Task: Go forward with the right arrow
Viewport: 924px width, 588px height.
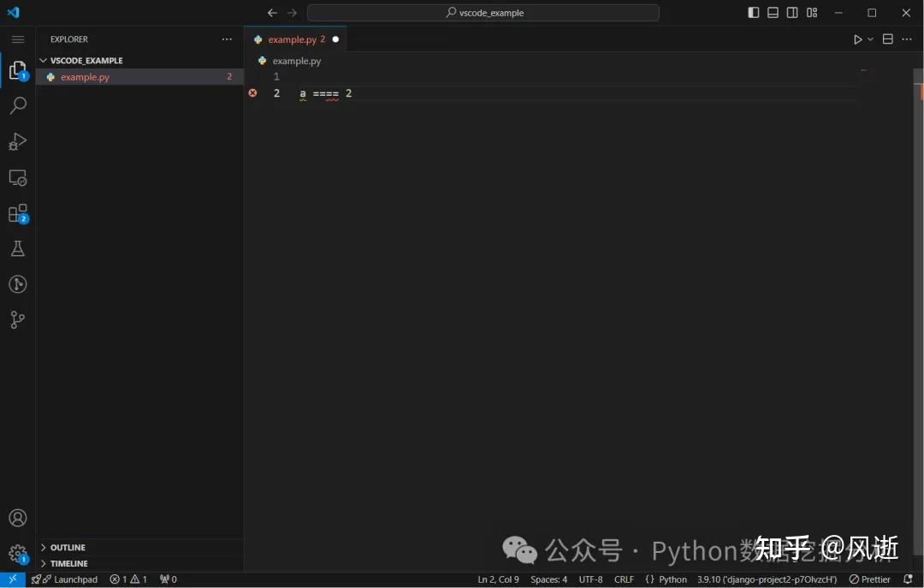Action: 292,12
